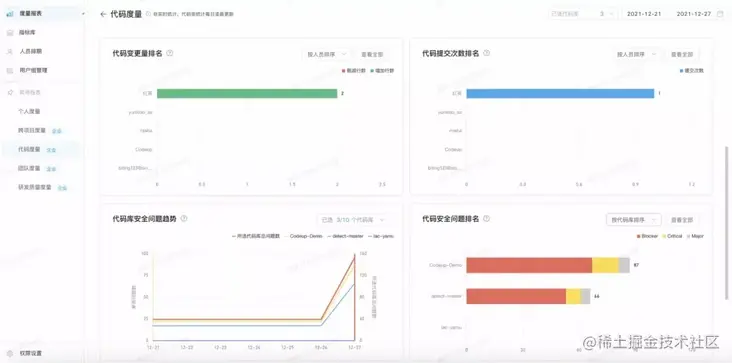
Task: Click the 代码库安全问题趋势 card title
Action: pyautogui.click(x=144, y=218)
